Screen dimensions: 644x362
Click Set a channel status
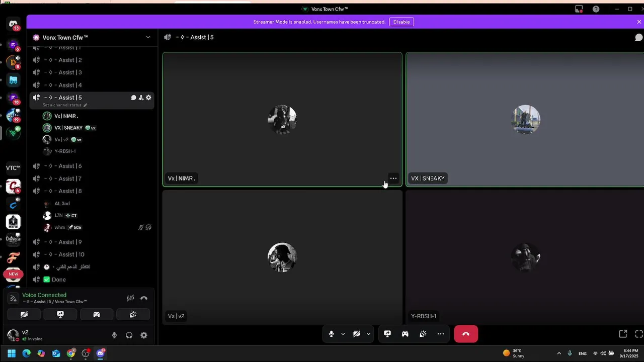(x=64, y=105)
